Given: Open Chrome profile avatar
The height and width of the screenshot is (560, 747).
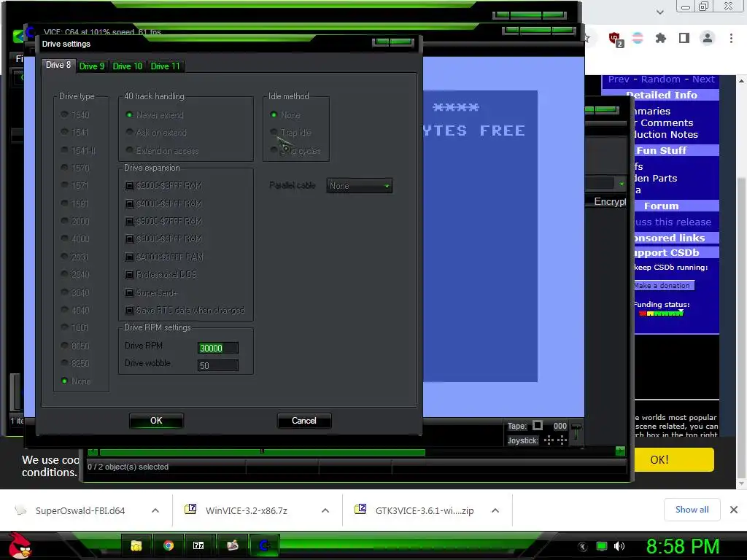Looking at the screenshot, I should click(x=708, y=38).
